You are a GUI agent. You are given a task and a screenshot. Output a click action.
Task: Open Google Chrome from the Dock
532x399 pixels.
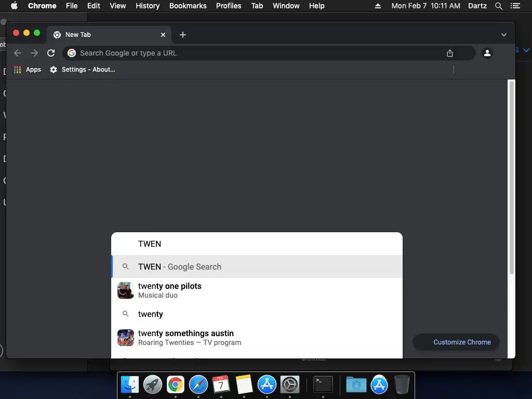pyautogui.click(x=176, y=384)
